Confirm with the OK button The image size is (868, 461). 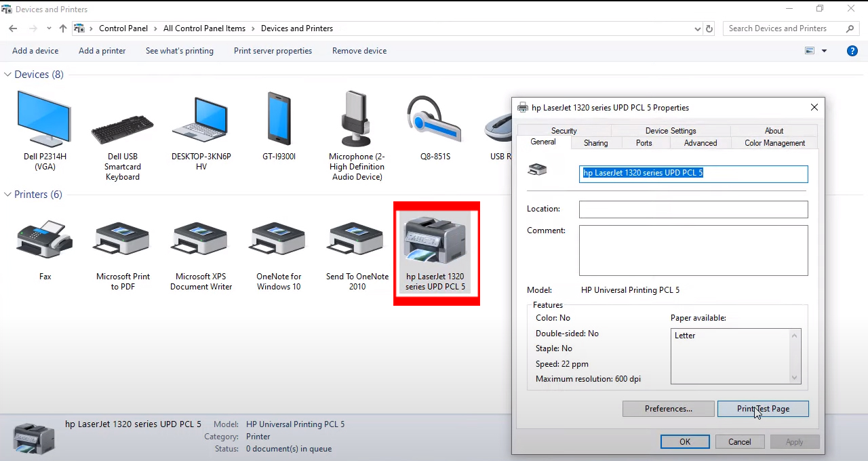pyautogui.click(x=685, y=442)
